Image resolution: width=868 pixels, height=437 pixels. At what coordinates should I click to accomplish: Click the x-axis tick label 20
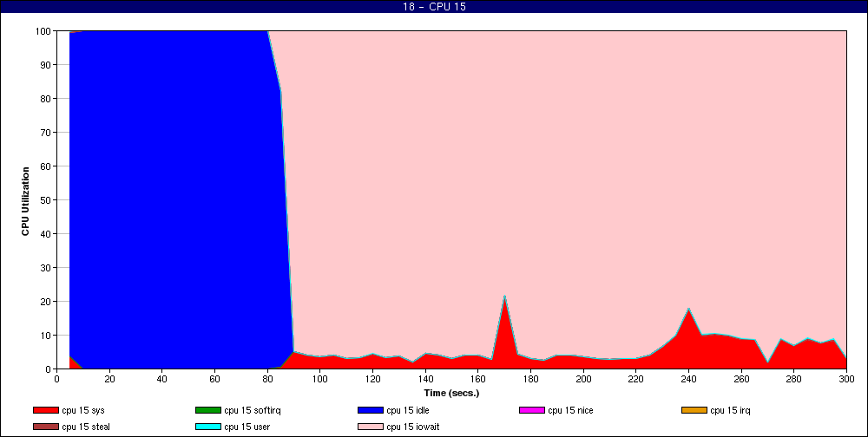[109, 379]
